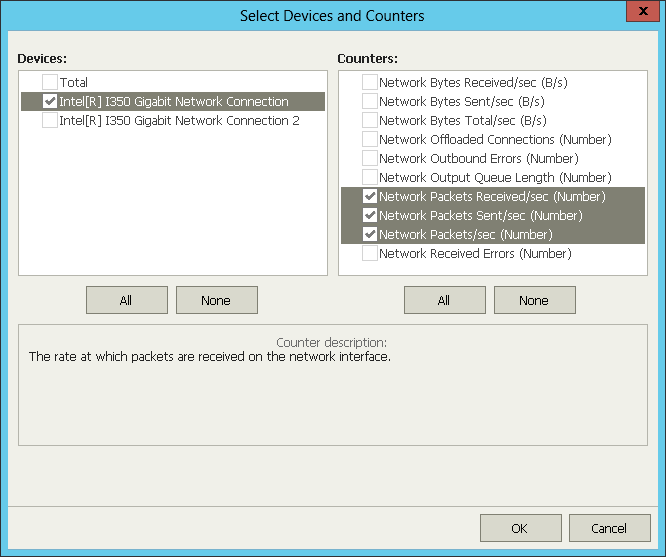
Task: Select 'Network Offloaded Connections (Number)' row text
Action: (x=495, y=139)
